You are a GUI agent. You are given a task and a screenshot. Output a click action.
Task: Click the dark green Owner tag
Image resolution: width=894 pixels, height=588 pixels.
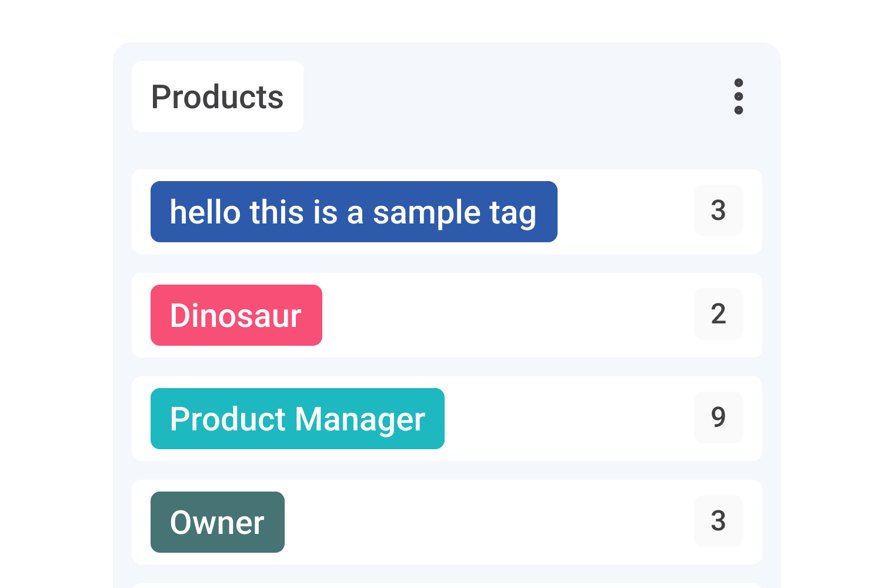click(217, 522)
